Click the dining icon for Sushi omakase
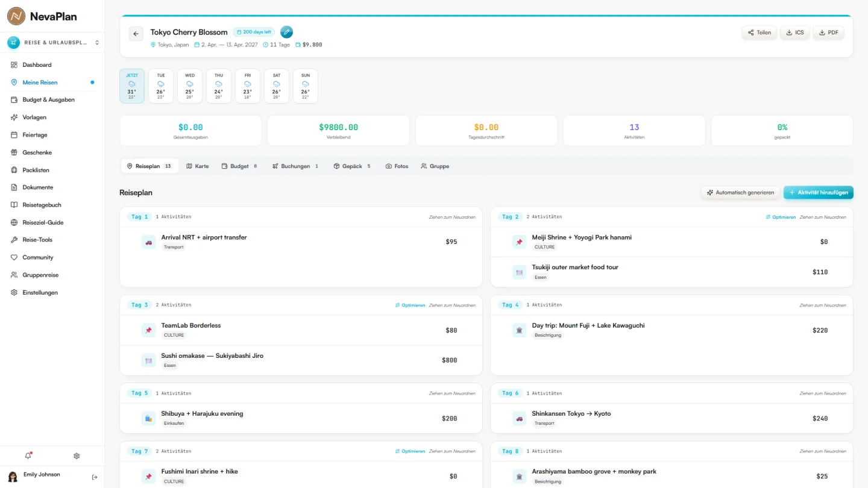Screen dimensions: 868x488 pyautogui.click(x=148, y=360)
